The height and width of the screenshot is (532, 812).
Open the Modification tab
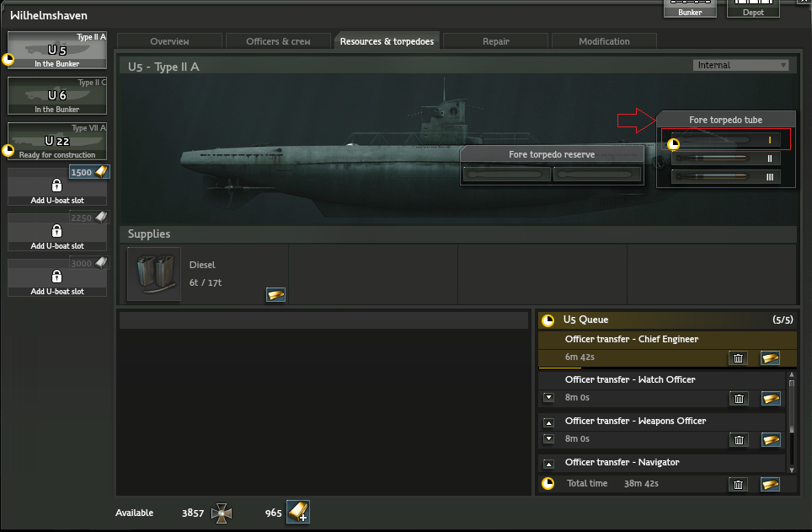pyautogui.click(x=604, y=41)
